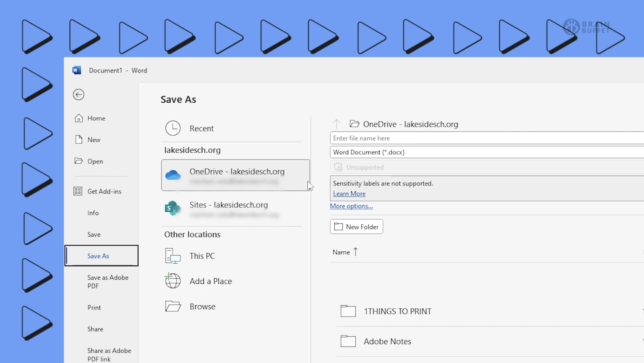Select Save as Adobe PDF in sidebar
The width and height of the screenshot is (644, 363).
[107, 282]
